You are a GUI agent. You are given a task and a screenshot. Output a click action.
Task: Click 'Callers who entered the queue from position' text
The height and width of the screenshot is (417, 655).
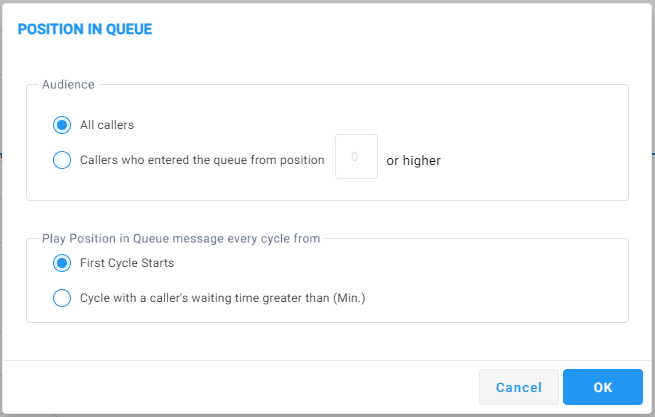[x=202, y=160]
